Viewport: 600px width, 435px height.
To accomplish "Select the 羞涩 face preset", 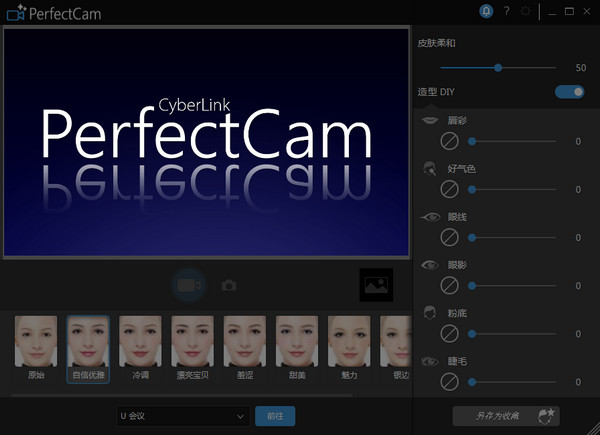I will click(x=245, y=348).
